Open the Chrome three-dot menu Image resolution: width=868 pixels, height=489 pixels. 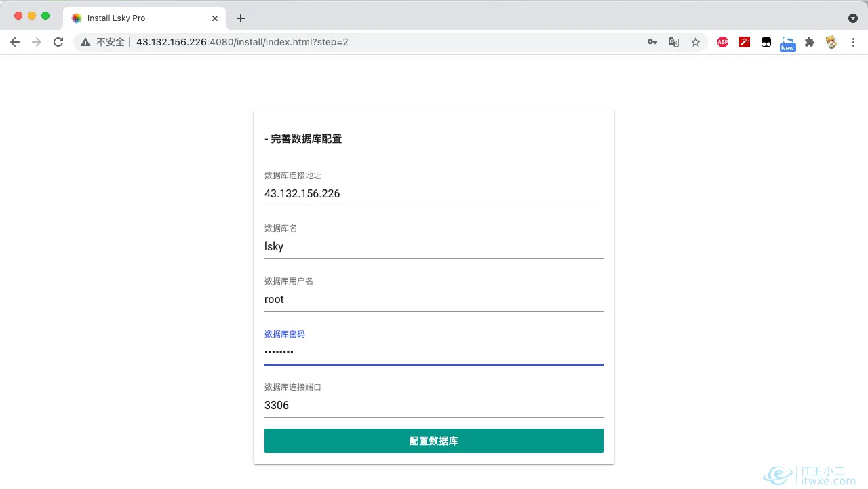(x=853, y=42)
